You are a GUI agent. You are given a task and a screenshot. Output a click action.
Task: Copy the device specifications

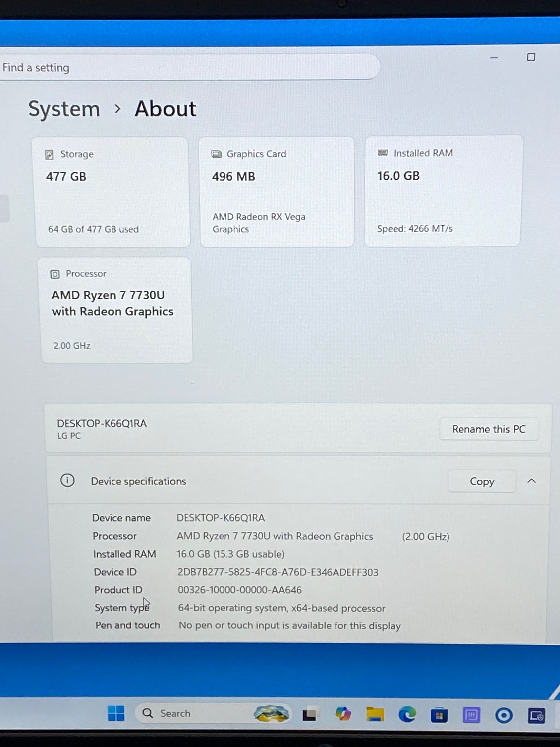[481, 481]
